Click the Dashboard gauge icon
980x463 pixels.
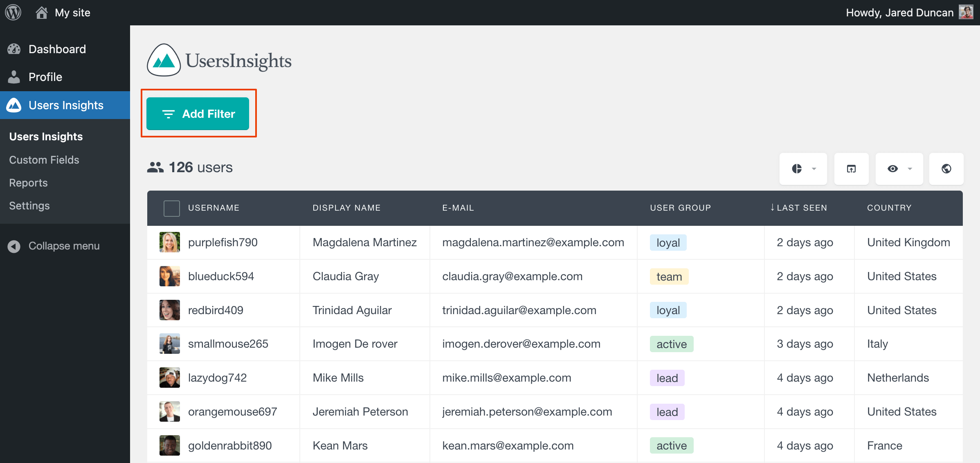14,49
